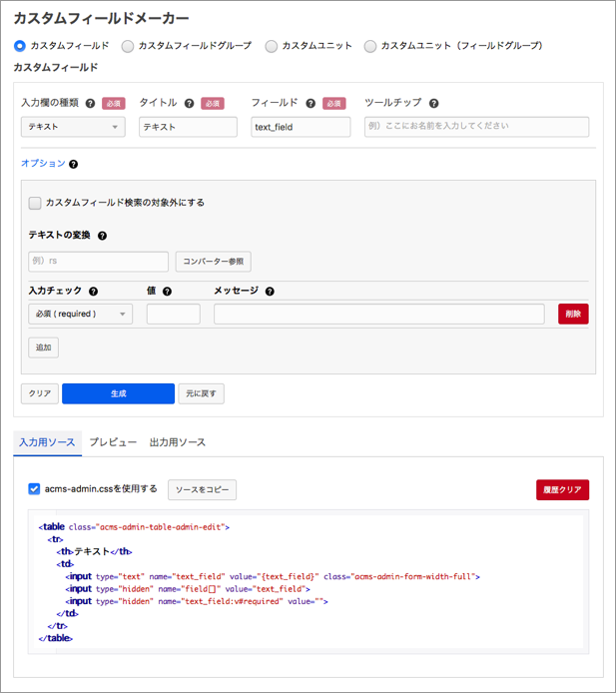
Task: Click the ツールチップ text input field
Action: click(x=476, y=127)
